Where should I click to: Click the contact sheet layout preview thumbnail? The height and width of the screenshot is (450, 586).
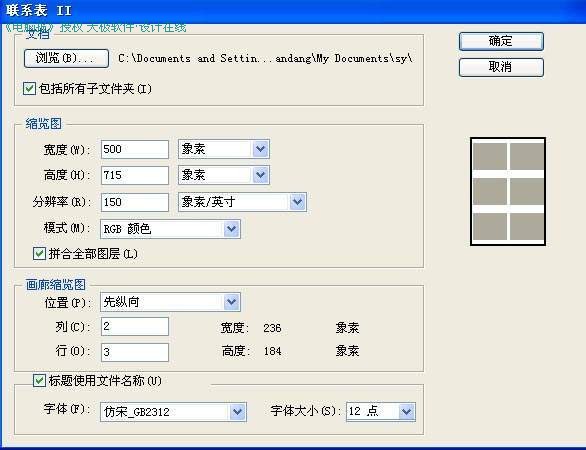508,191
